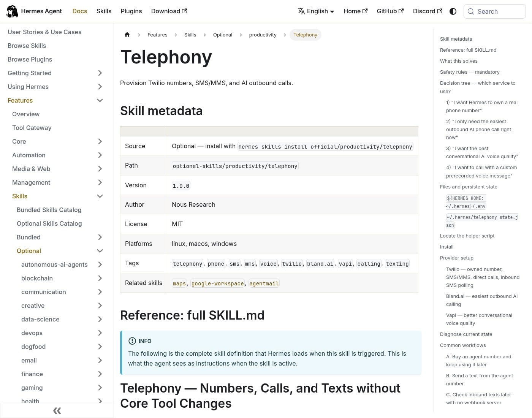Expand the Management sidebar category
The image size is (532, 418).
coord(100,182)
